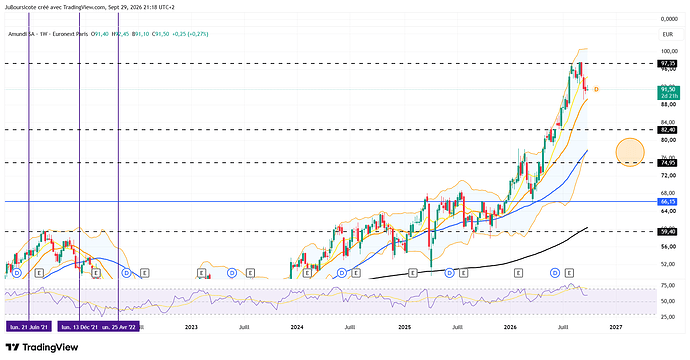
Task: Click the E marker just after the 2024 label
Action: point(308,273)
